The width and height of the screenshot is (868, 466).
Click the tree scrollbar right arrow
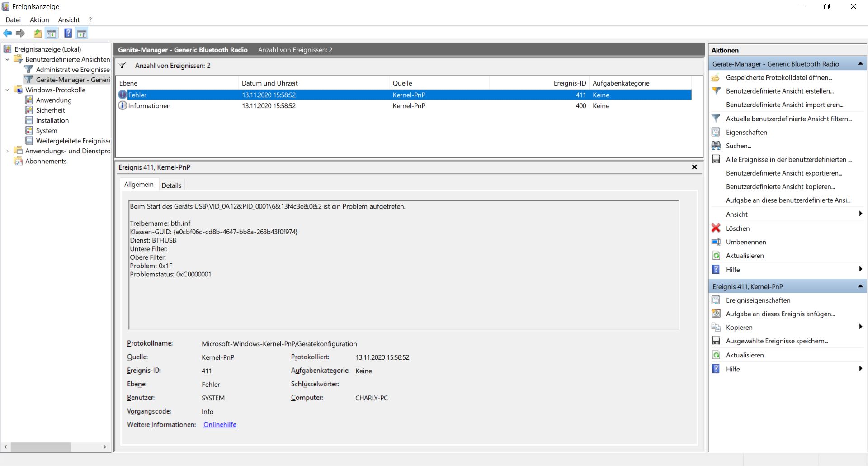click(x=105, y=447)
